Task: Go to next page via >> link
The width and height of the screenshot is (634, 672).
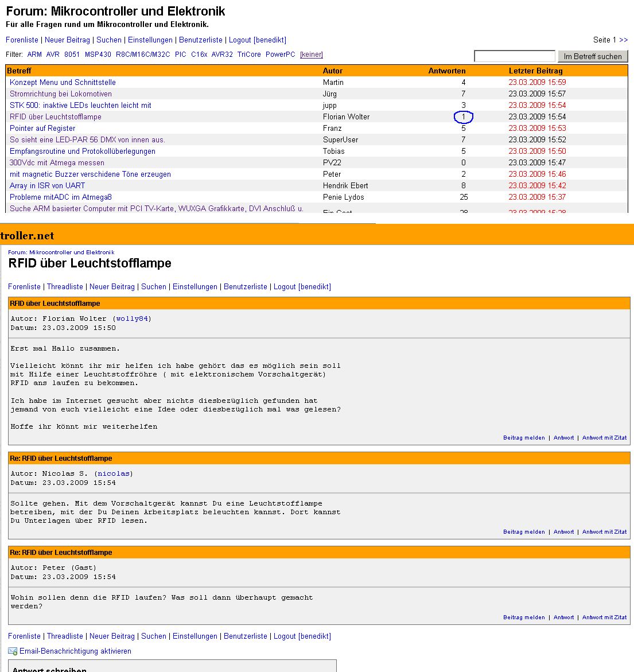Action: pos(623,40)
